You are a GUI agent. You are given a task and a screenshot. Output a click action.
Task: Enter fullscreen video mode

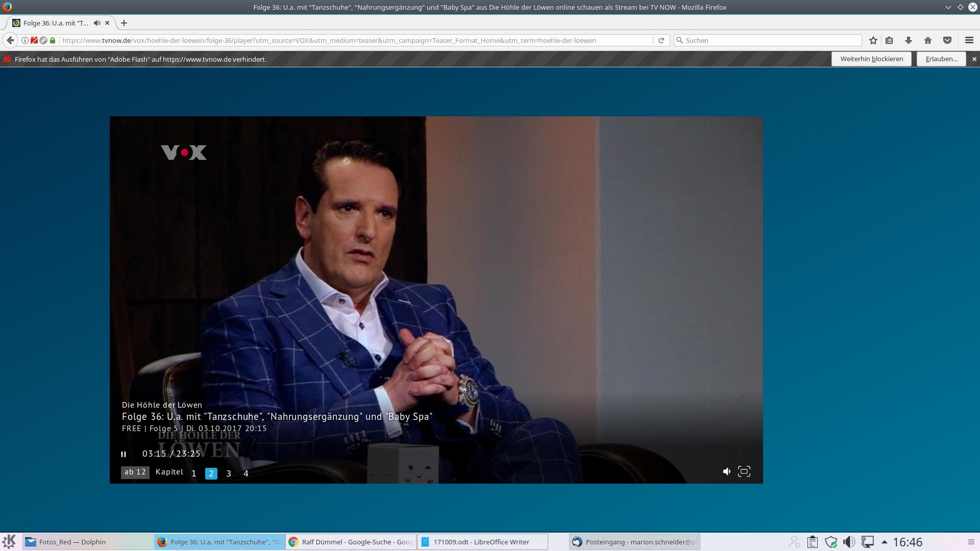744,471
